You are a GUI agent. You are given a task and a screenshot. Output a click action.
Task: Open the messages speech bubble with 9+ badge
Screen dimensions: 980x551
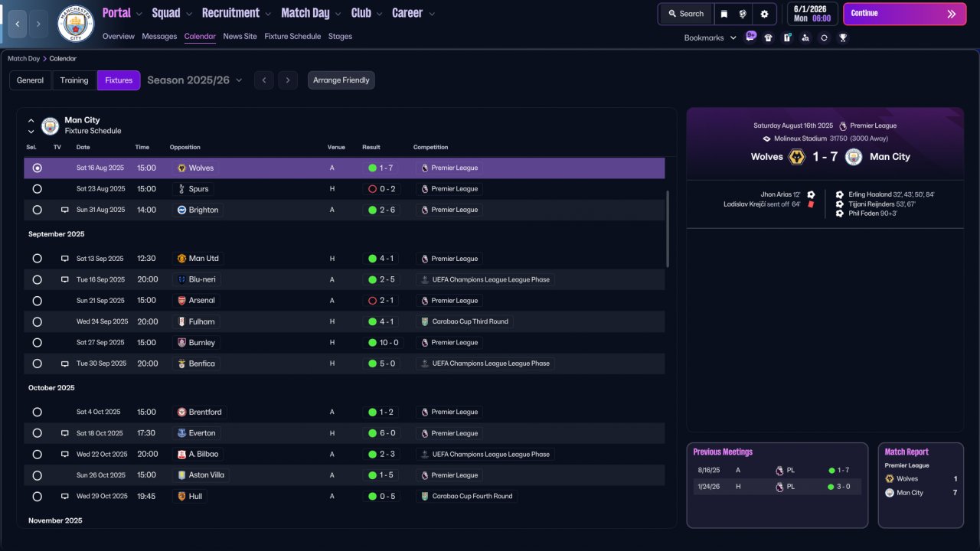click(x=750, y=37)
